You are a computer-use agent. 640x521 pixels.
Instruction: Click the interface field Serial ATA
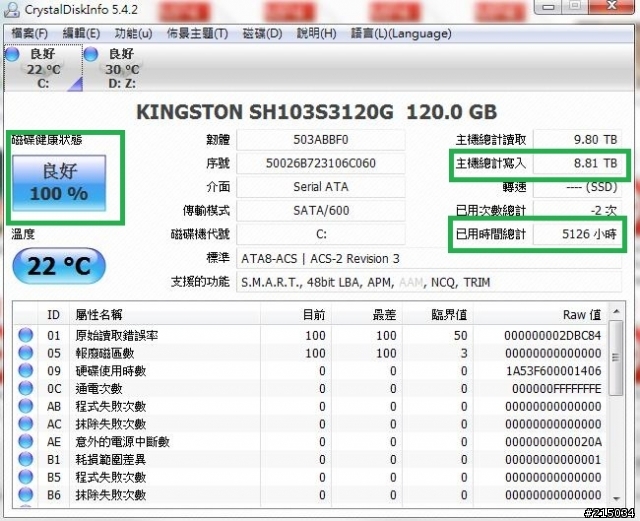[320, 187]
